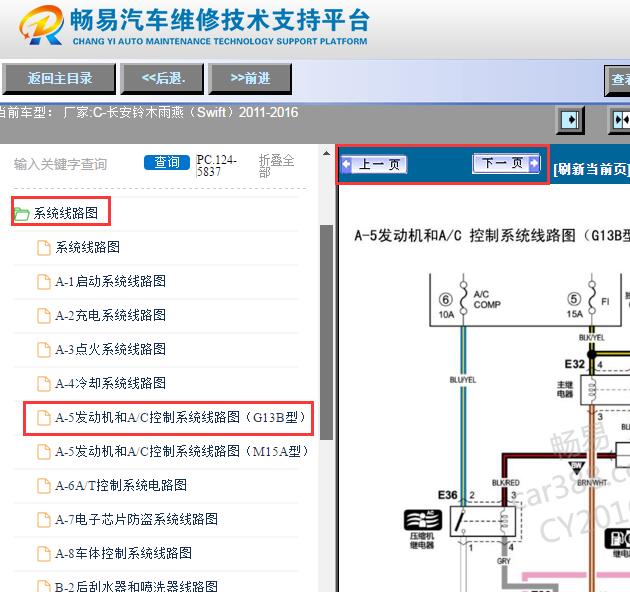Select A-5 wiring diagram M15A型 item
The image size is (630, 592).
coord(182,451)
